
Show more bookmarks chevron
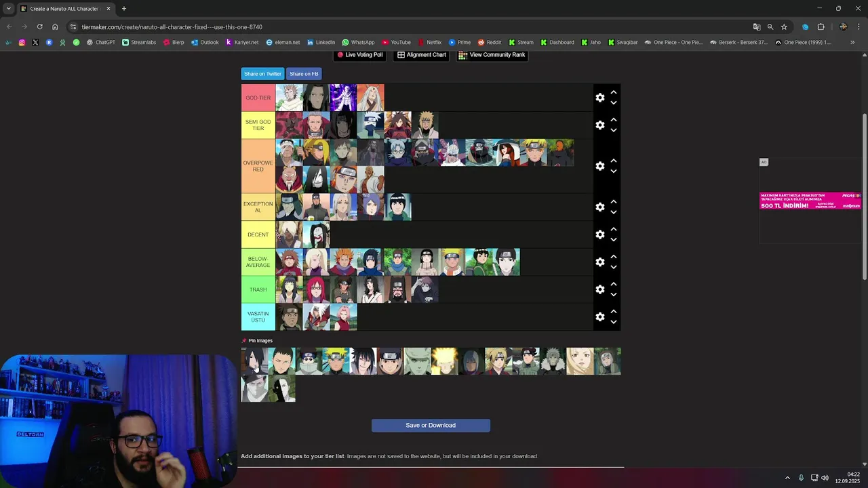(x=852, y=42)
